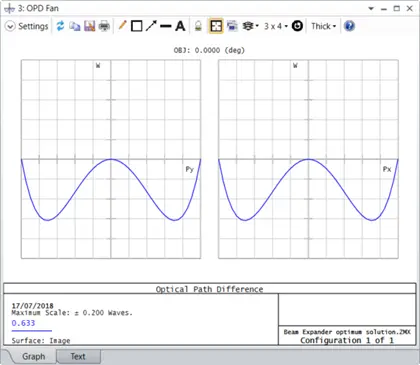Open the Thick line width dropdown

click(323, 26)
